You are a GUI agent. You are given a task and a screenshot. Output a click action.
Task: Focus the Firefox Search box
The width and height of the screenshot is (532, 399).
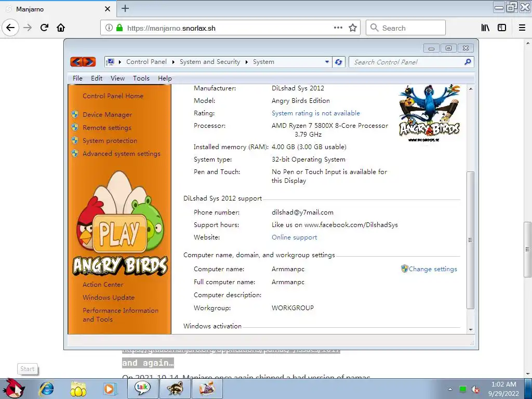(x=405, y=28)
